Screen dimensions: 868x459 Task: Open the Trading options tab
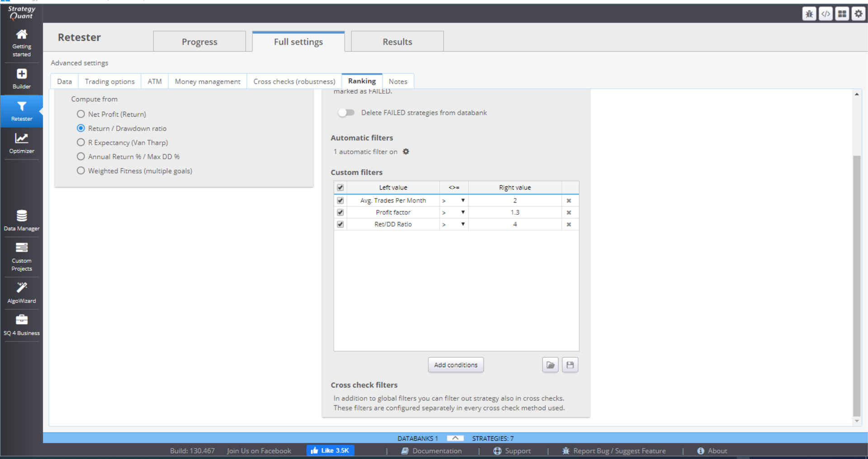click(110, 81)
